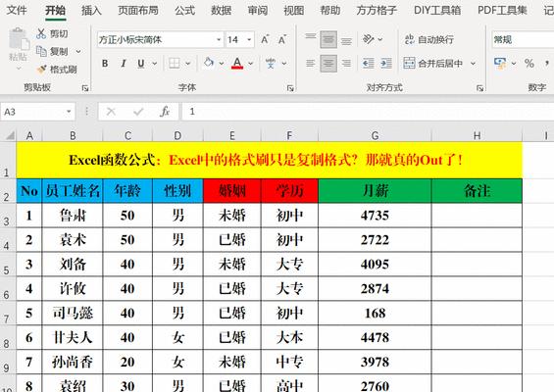Open number format (常规) box

pos(523,39)
